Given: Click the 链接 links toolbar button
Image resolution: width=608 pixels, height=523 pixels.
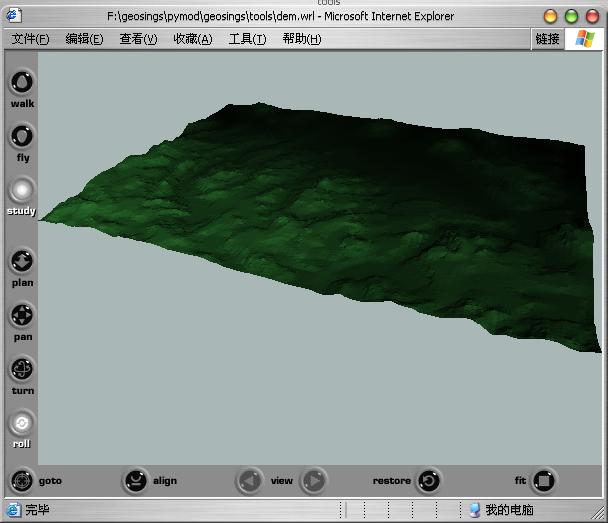Looking at the screenshot, I should pyautogui.click(x=547, y=39).
